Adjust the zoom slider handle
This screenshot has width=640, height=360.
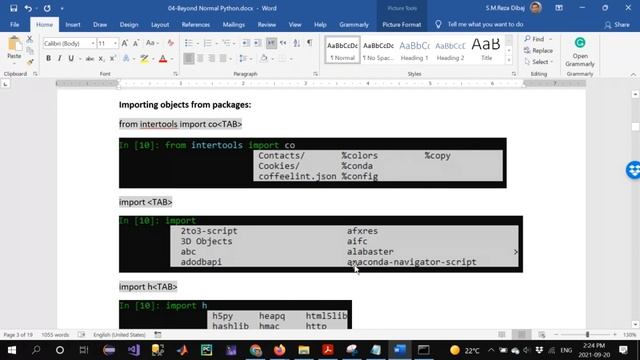pos(587,335)
